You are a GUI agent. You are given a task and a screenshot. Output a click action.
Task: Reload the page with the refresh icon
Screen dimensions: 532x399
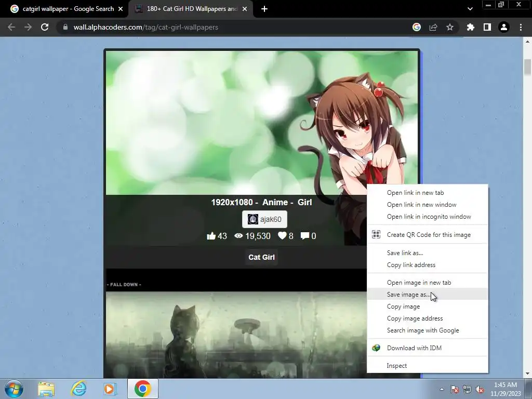coord(45,27)
